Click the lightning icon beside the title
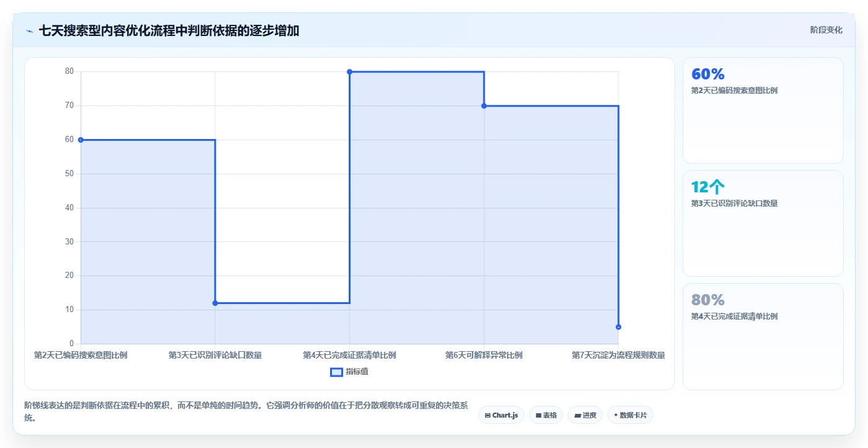The width and height of the screenshot is (868, 448). tap(29, 30)
